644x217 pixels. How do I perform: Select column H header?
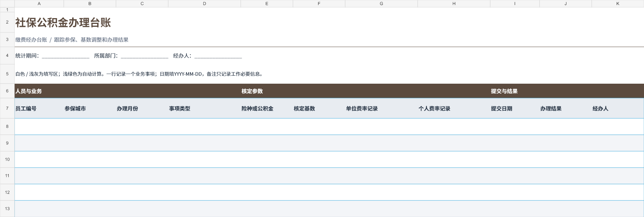click(x=454, y=4)
